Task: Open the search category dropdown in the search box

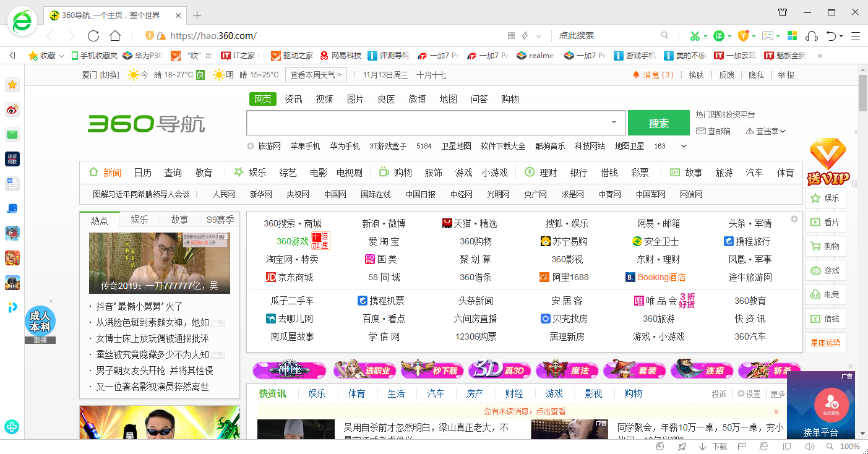Action: pos(613,122)
